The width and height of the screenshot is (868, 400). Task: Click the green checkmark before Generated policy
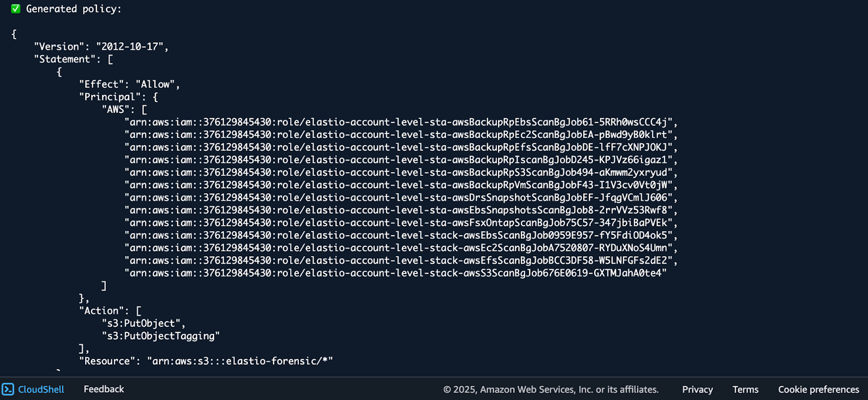coord(16,9)
